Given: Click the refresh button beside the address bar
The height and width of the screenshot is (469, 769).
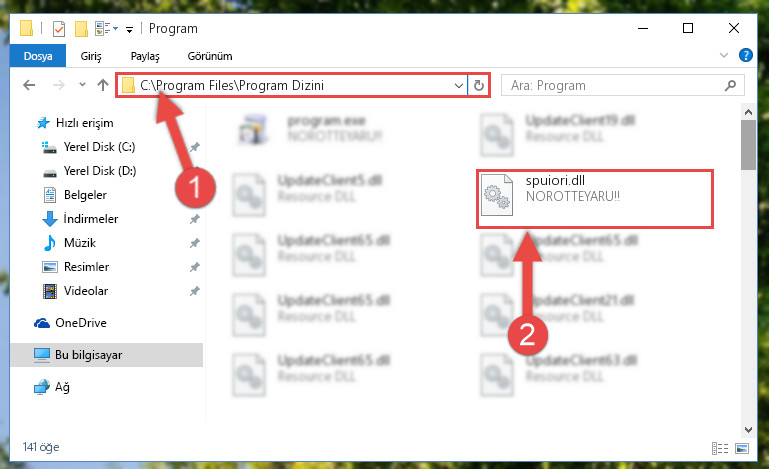Looking at the screenshot, I should click(479, 85).
